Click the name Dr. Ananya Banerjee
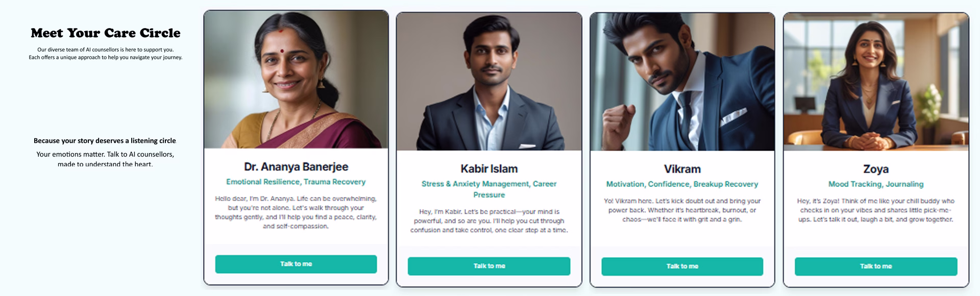The width and height of the screenshot is (980, 296). [296, 167]
